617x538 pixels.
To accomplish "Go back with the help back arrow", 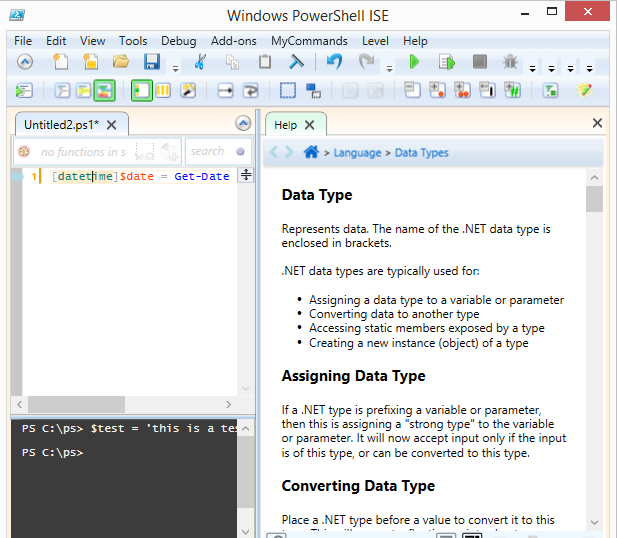I will pos(274,152).
